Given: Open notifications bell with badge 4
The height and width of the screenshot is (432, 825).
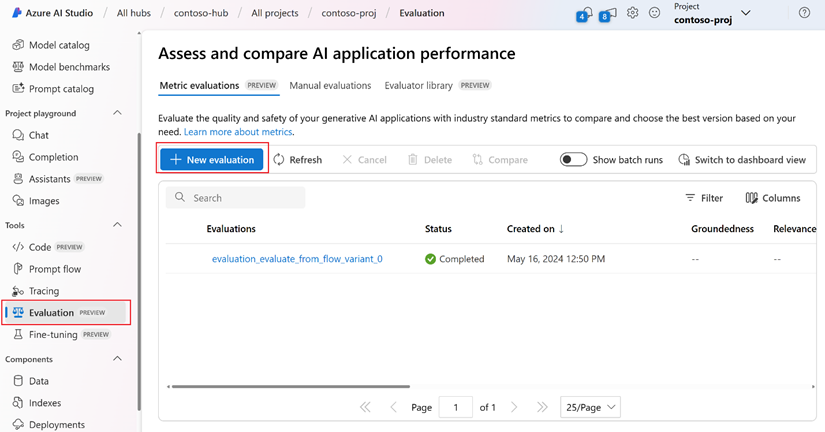Looking at the screenshot, I should point(585,15).
